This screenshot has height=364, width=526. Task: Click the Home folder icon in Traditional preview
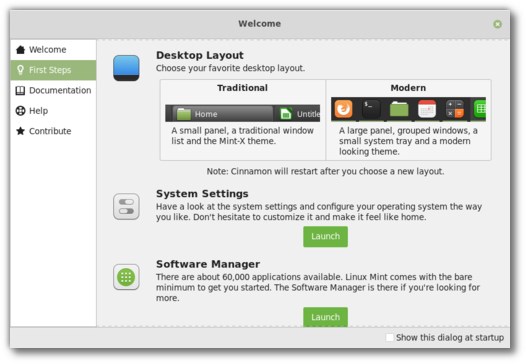click(x=184, y=114)
